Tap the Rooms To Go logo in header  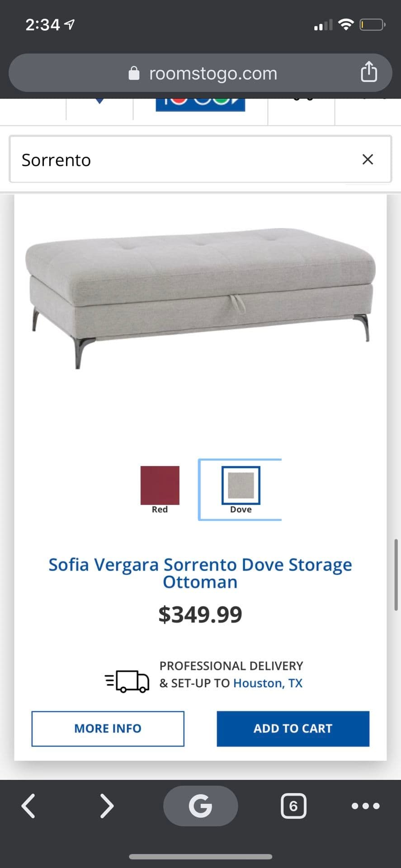coord(200,104)
